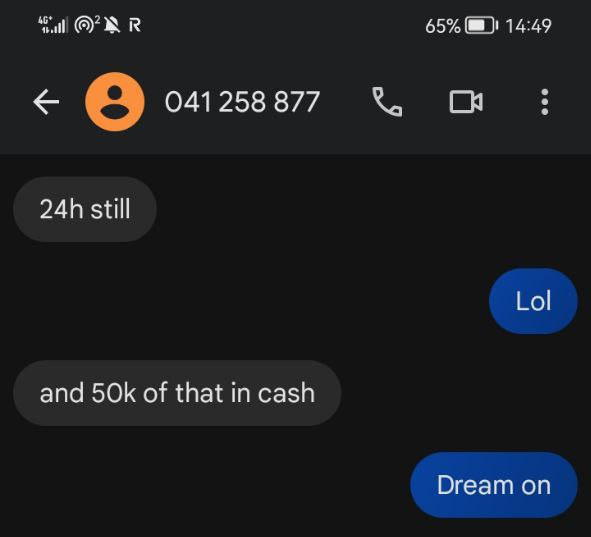This screenshot has width=591, height=537.
Task: Tap the hotspot status icon
Action: coord(87,25)
